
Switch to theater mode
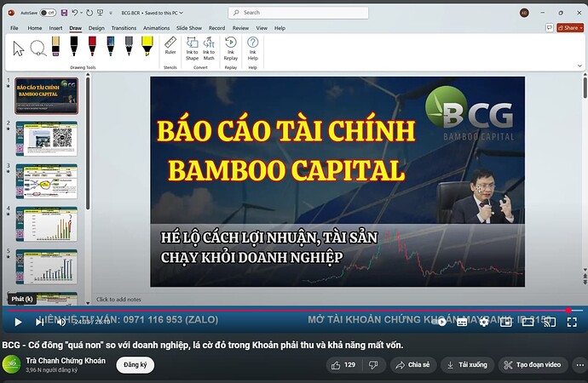pos(527,322)
